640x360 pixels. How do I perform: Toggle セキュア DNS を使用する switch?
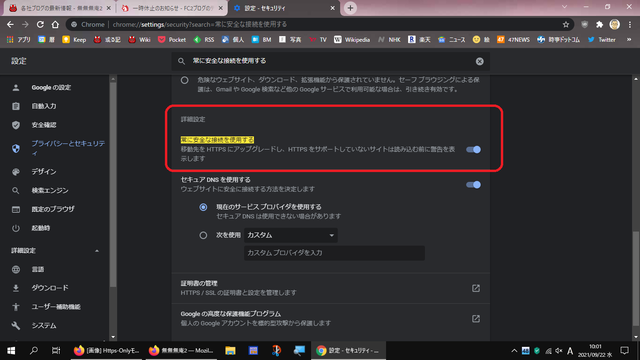coord(473,185)
